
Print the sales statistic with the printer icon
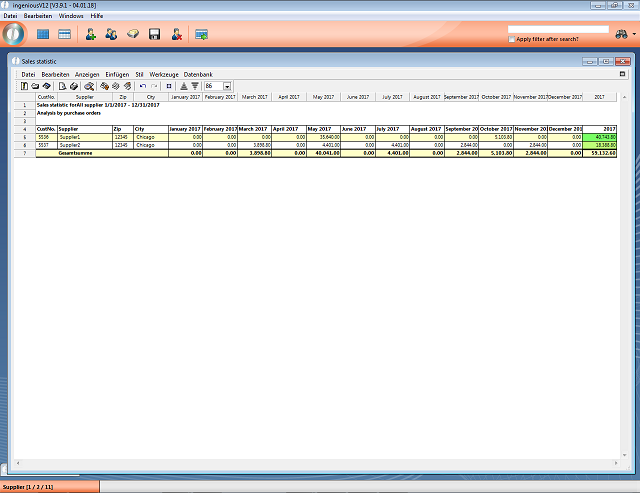coord(74,86)
